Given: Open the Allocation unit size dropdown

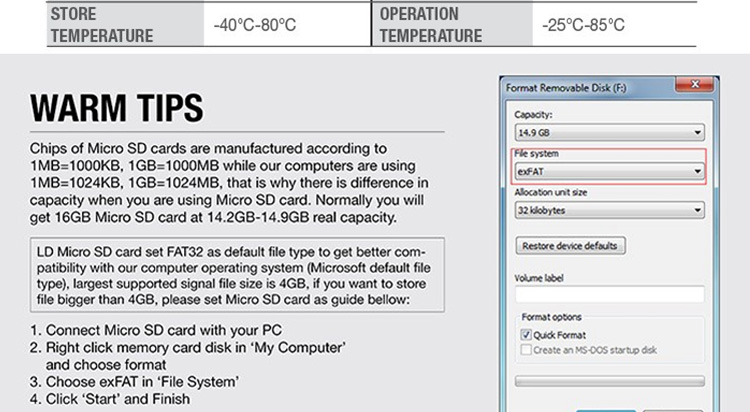Looking at the screenshot, I should [608, 210].
